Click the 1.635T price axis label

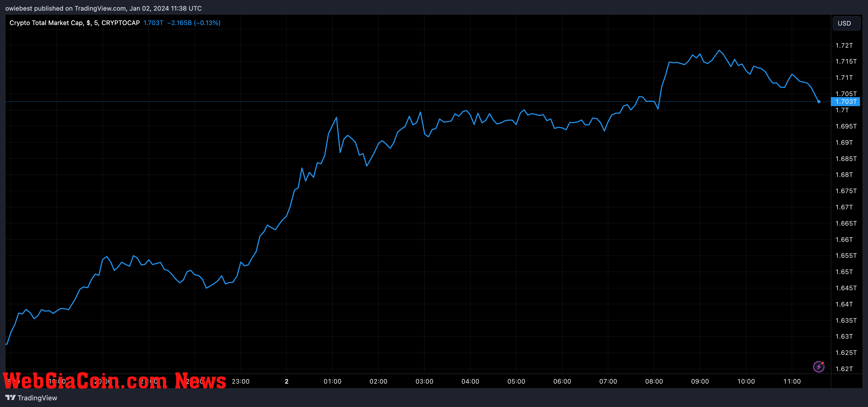(x=846, y=320)
